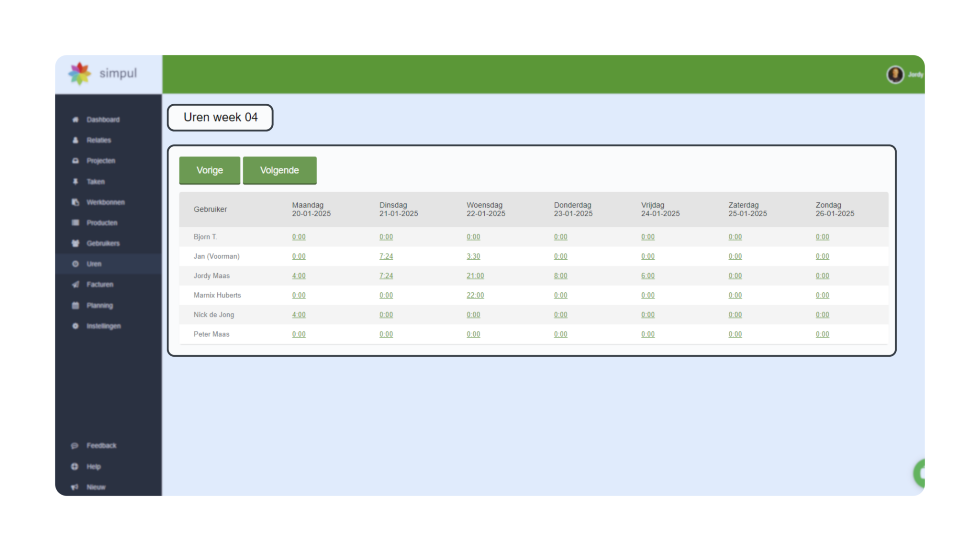Click the Werkbonnen document icon

click(75, 202)
